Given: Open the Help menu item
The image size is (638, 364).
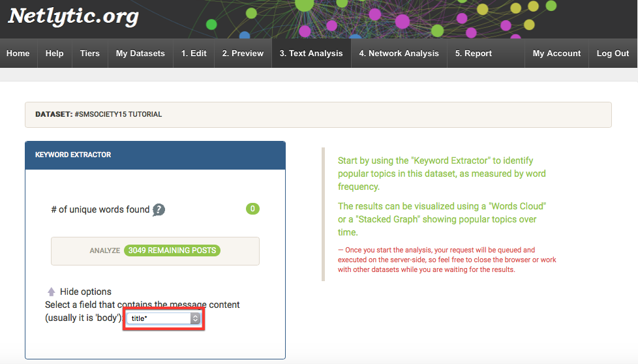Looking at the screenshot, I should 55,53.
